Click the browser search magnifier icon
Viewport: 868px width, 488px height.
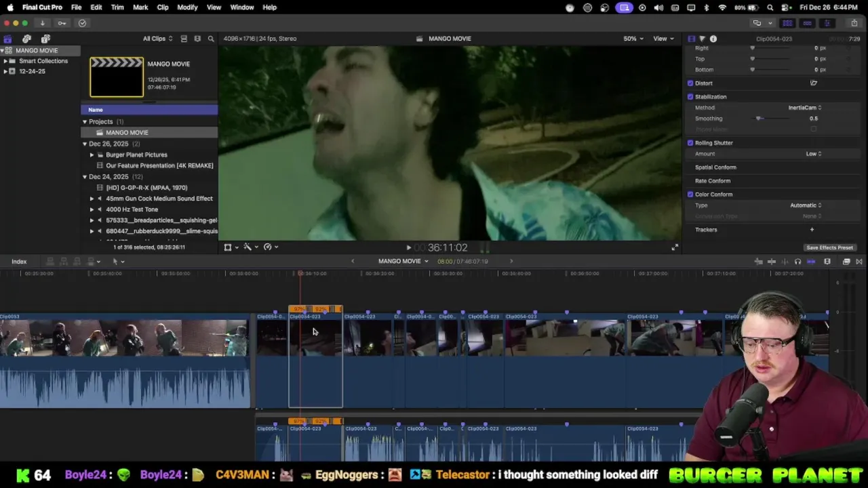(x=211, y=39)
